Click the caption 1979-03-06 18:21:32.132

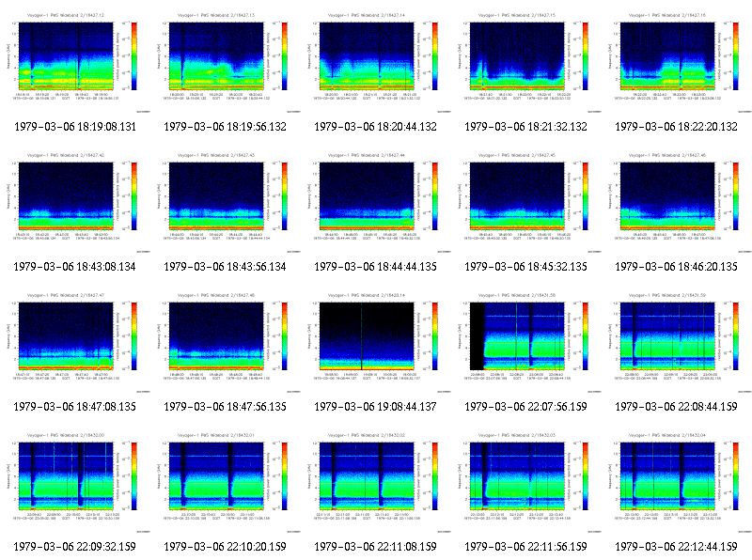click(x=526, y=127)
